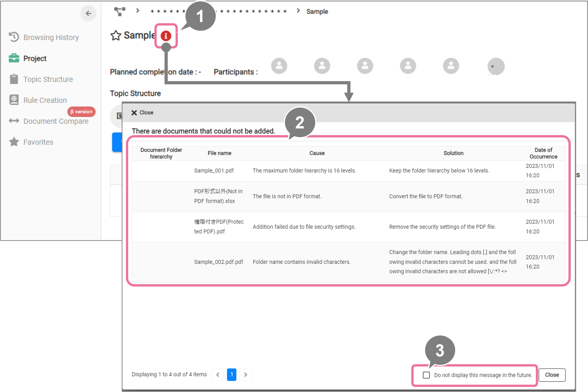Click the bottom-right Close button
Screen dimensions: 588x392
click(552, 375)
